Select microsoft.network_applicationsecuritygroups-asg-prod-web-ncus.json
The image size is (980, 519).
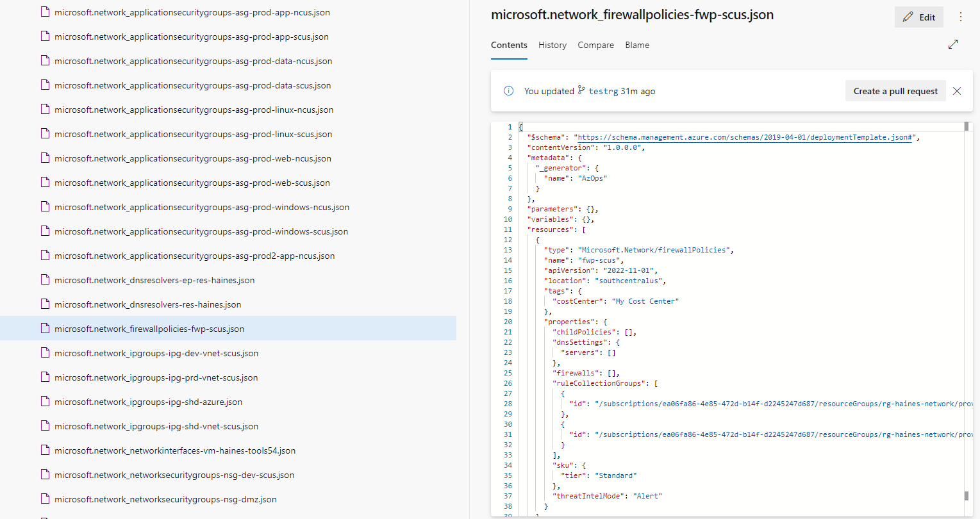click(x=193, y=158)
